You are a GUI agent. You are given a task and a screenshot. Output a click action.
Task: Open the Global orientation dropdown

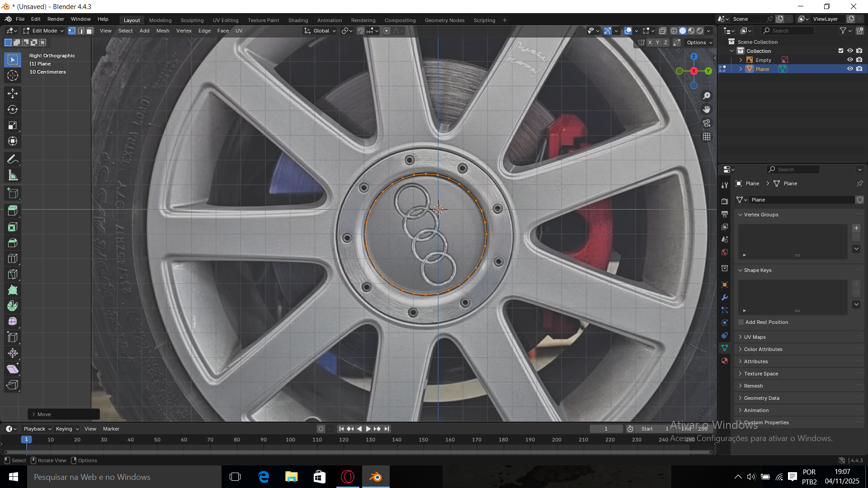click(x=321, y=31)
